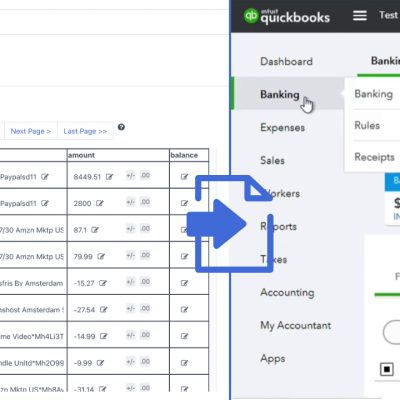The height and width of the screenshot is (400, 400).
Task: Open Dashboard in QuickBooks sidebar
Action: [286, 61]
